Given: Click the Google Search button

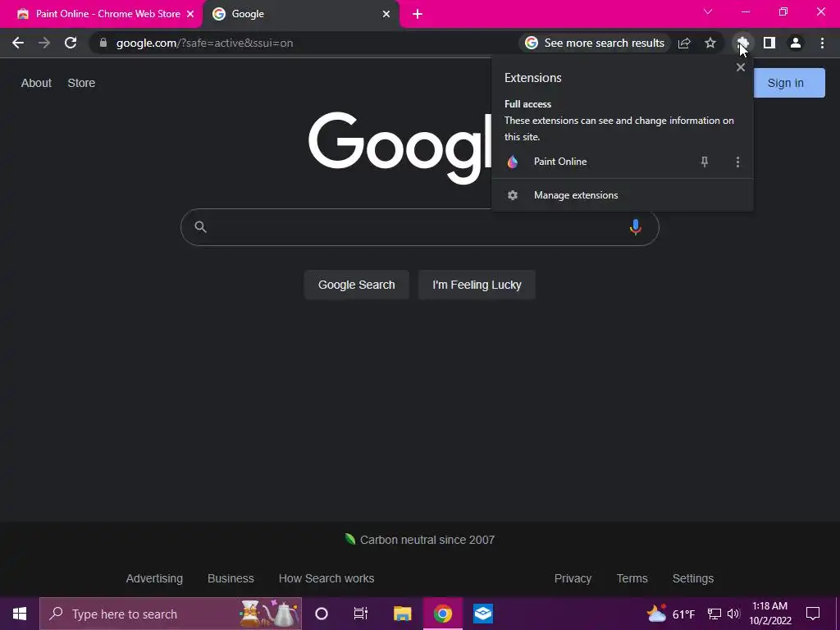Looking at the screenshot, I should coord(356,285).
